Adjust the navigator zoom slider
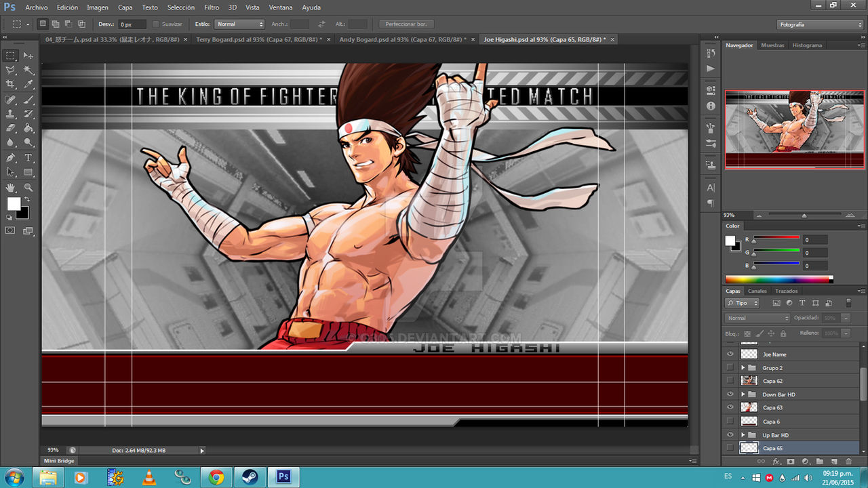The height and width of the screenshot is (488, 868). pyautogui.click(x=804, y=216)
